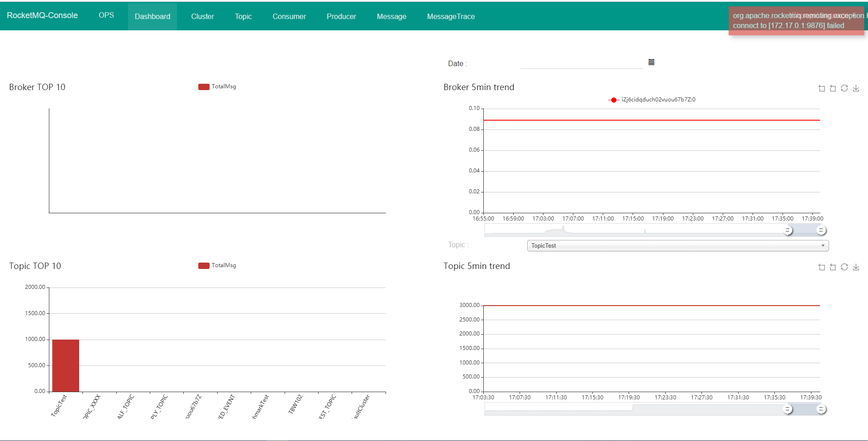Click the TBW102 axis label
868x441 pixels.
pyautogui.click(x=295, y=404)
